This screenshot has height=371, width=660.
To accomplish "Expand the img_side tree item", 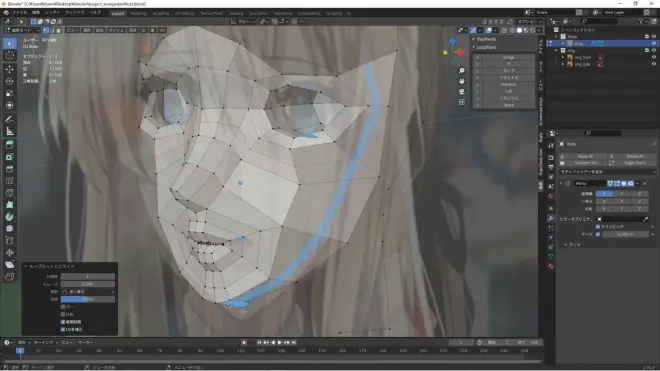I will (563, 64).
